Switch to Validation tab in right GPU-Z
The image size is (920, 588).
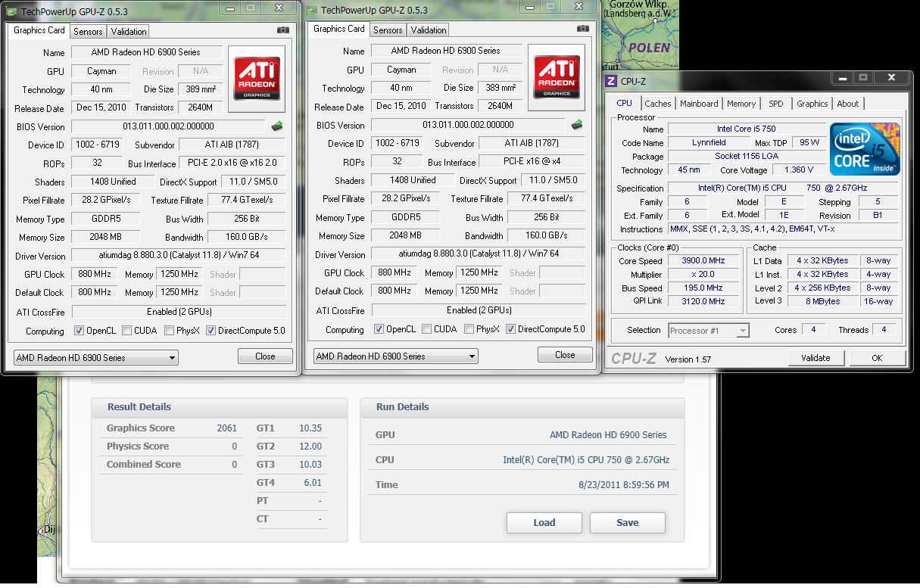429,30
